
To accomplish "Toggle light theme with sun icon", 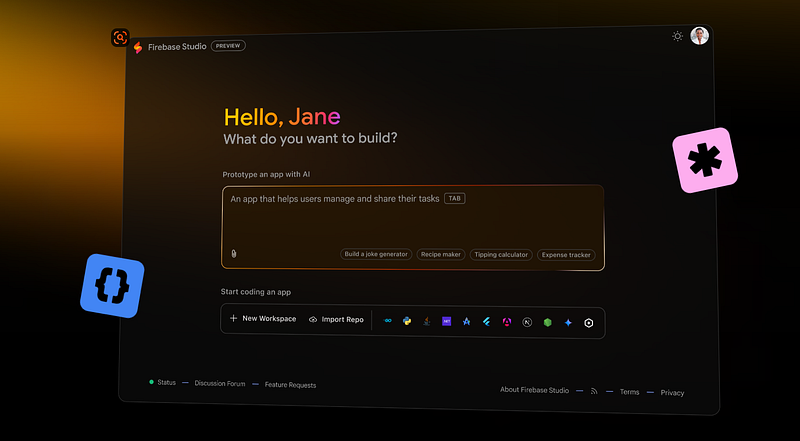I will point(677,36).
